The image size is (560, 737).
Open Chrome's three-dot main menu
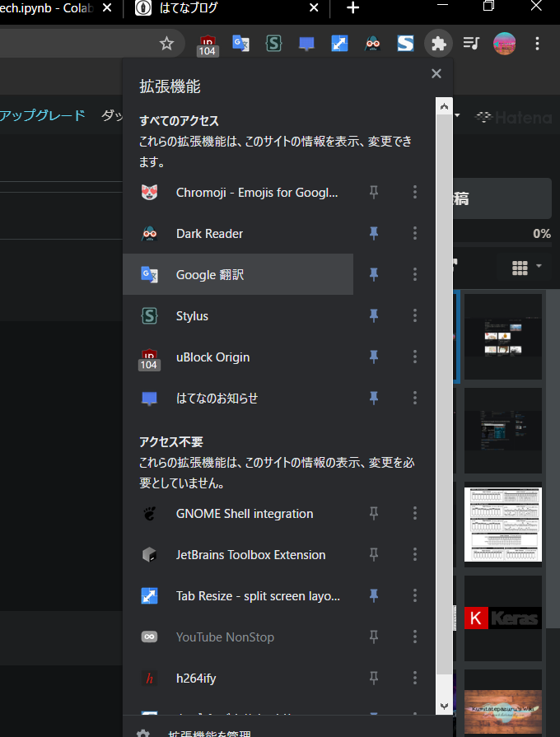pyautogui.click(x=537, y=44)
